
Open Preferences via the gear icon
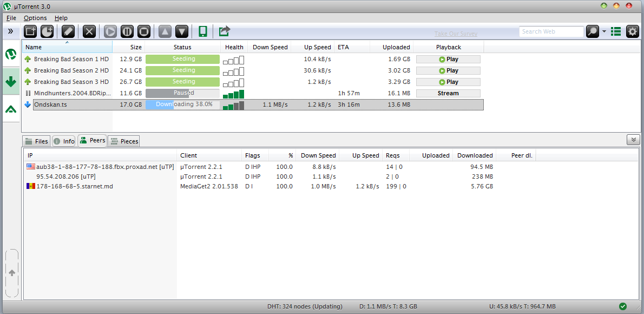[x=632, y=31]
